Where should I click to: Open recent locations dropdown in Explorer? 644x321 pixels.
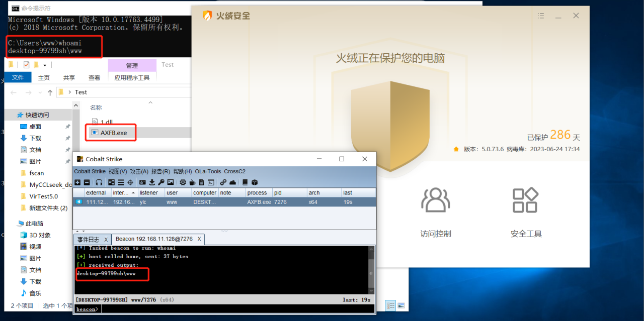click(x=39, y=92)
